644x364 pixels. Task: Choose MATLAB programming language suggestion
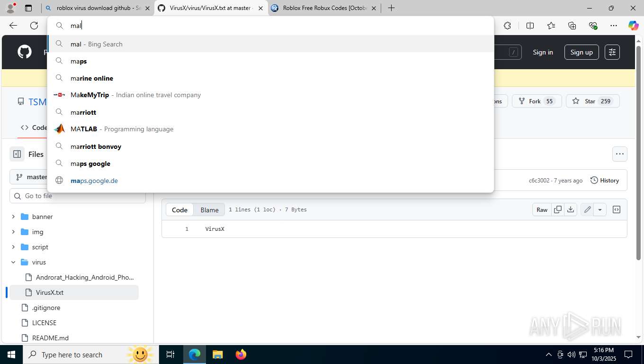pos(270,129)
